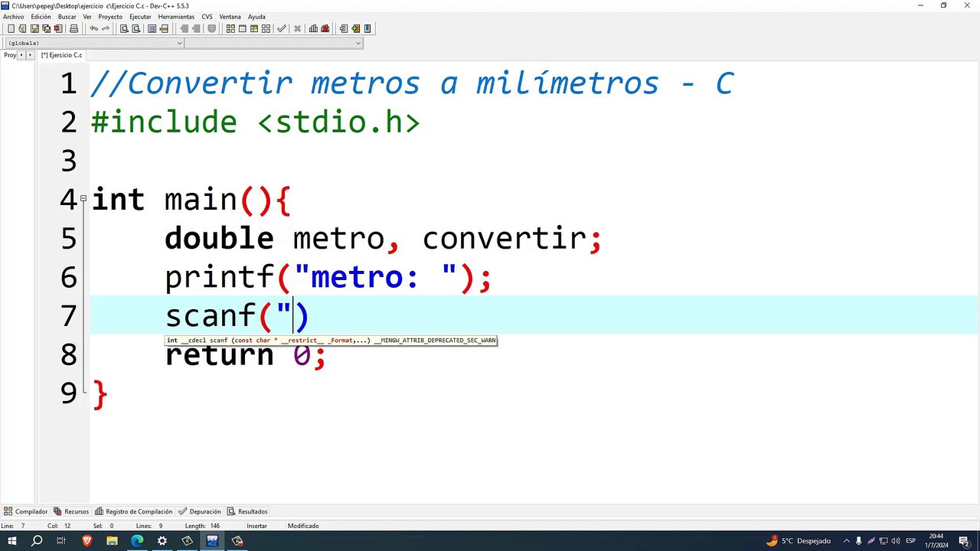Viewport: 980px width, 551px height.
Task: Open the Ventana menu
Action: 230,17
